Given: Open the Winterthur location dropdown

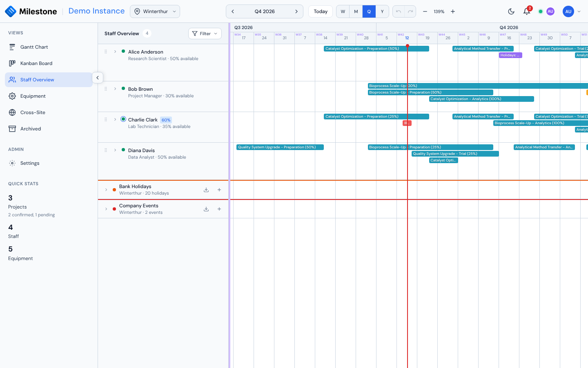Looking at the screenshot, I should pyautogui.click(x=155, y=11).
